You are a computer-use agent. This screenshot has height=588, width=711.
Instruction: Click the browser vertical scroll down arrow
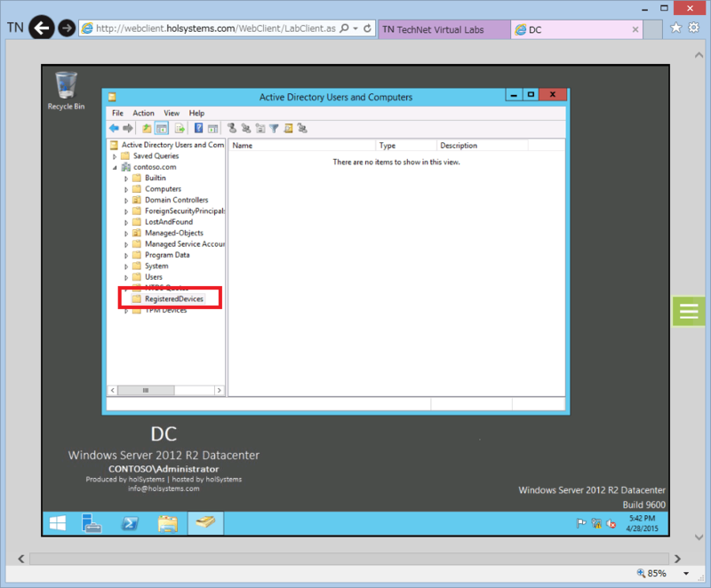click(699, 537)
